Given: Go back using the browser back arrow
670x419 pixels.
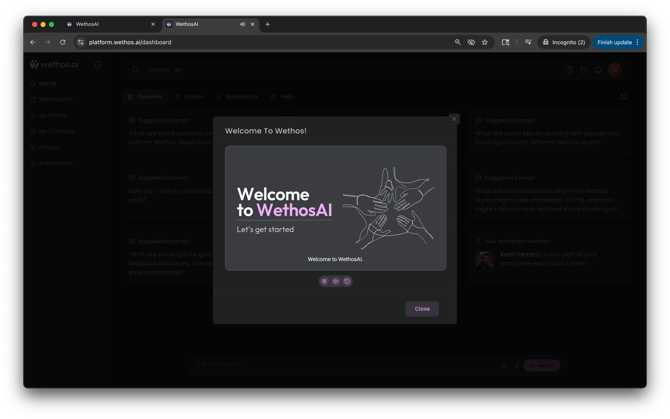Looking at the screenshot, I should (33, 42).
